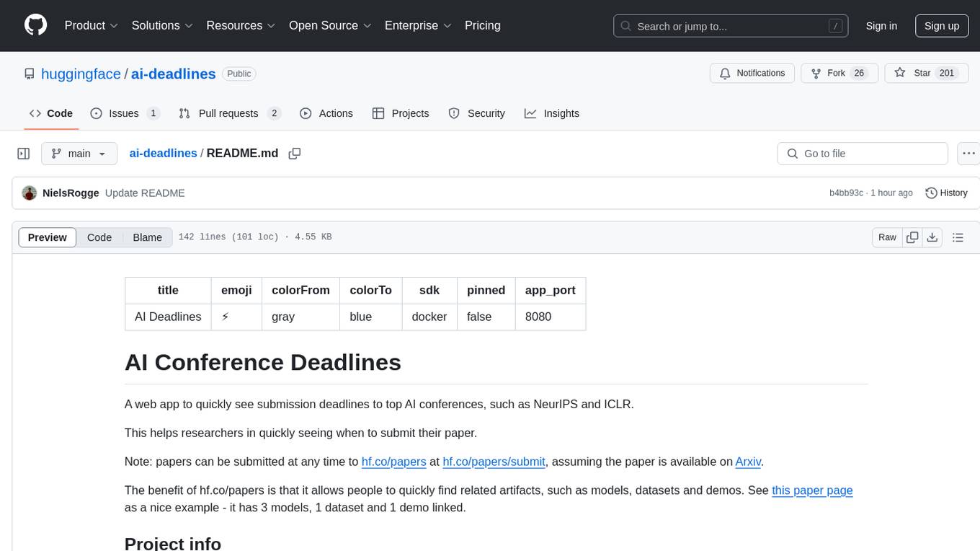Open commit b4bb93c
980x551 pixels.
(x=846, y=193)
